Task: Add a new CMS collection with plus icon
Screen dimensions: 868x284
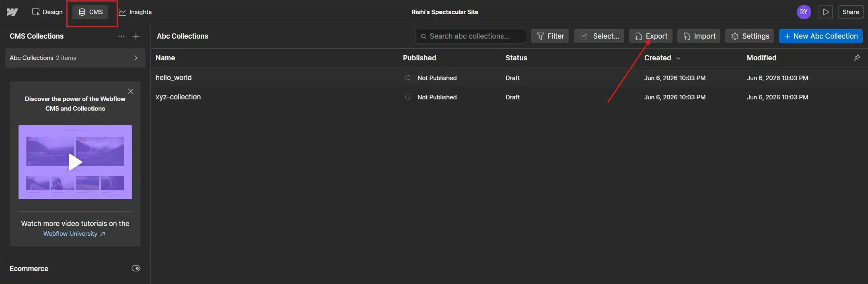Action: tap(136, 36)
